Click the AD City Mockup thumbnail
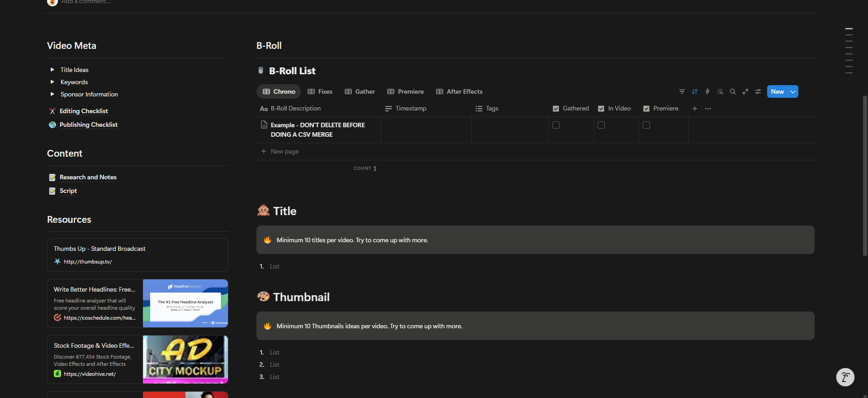This screenshot has height=398, width=868. click(x=185, y=360)
